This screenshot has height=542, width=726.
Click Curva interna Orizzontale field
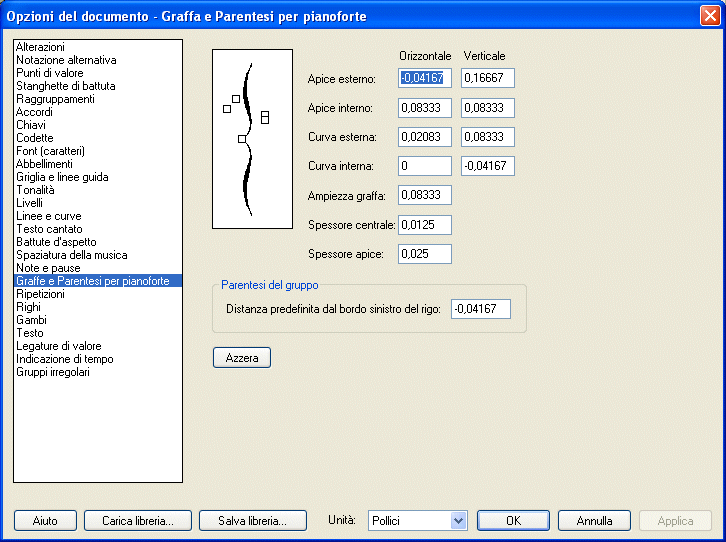click(x=425, y=166)
